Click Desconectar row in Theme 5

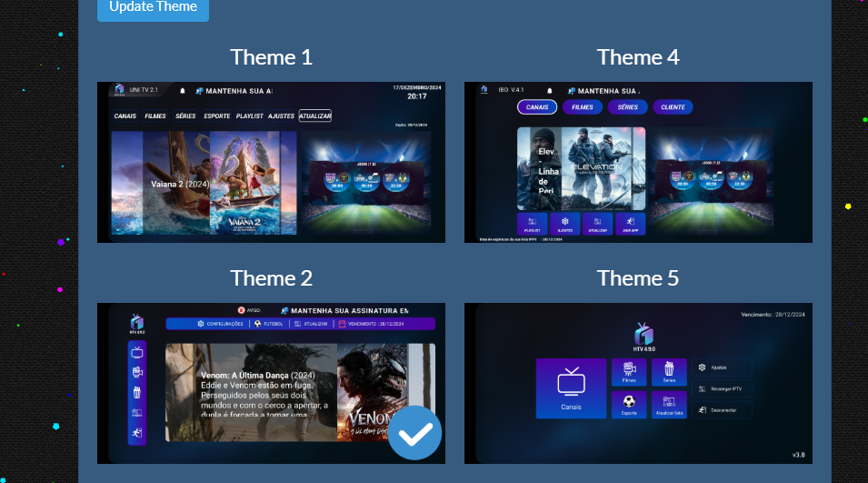point(722,410)
